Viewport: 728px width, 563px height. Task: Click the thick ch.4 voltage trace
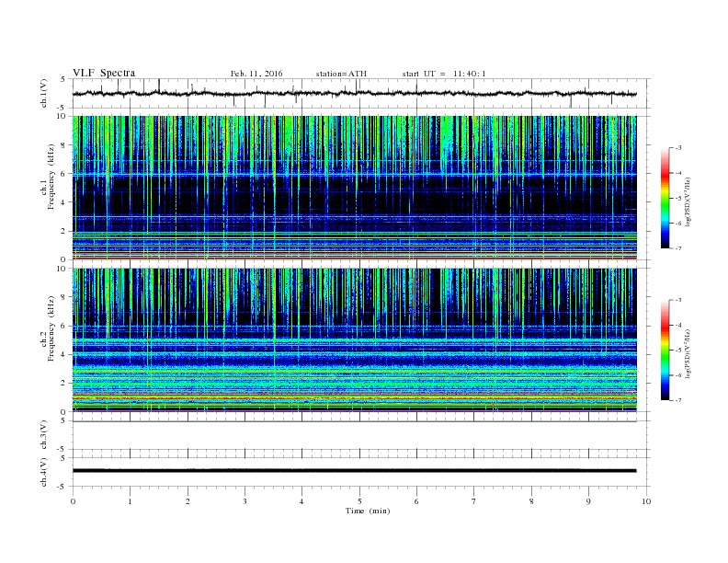[x=354, y=471]
